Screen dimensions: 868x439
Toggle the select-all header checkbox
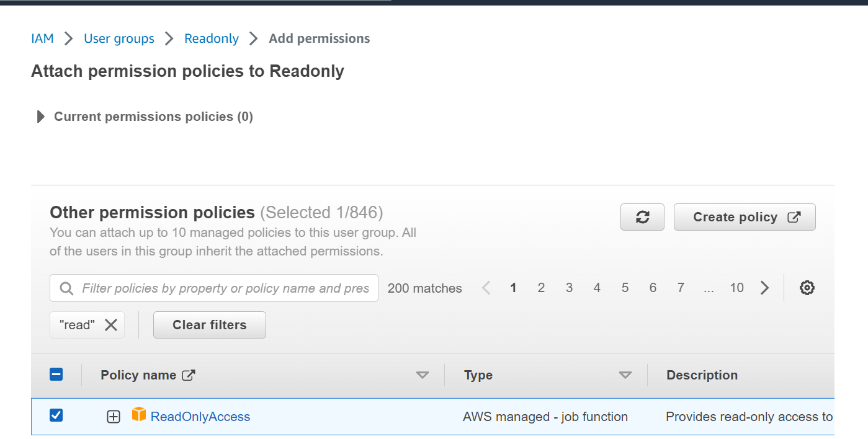click(56, 375)
